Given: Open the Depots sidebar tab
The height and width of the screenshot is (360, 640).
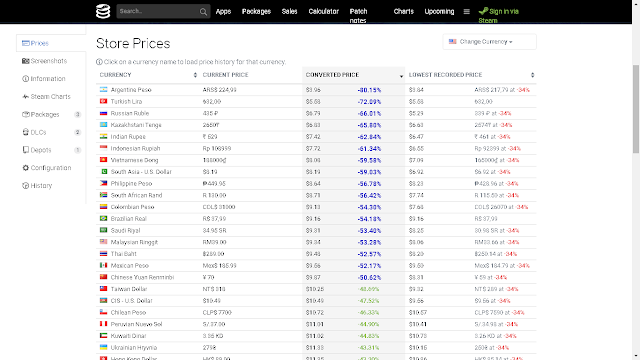Looking at the screenshot, I should (51, 150).
